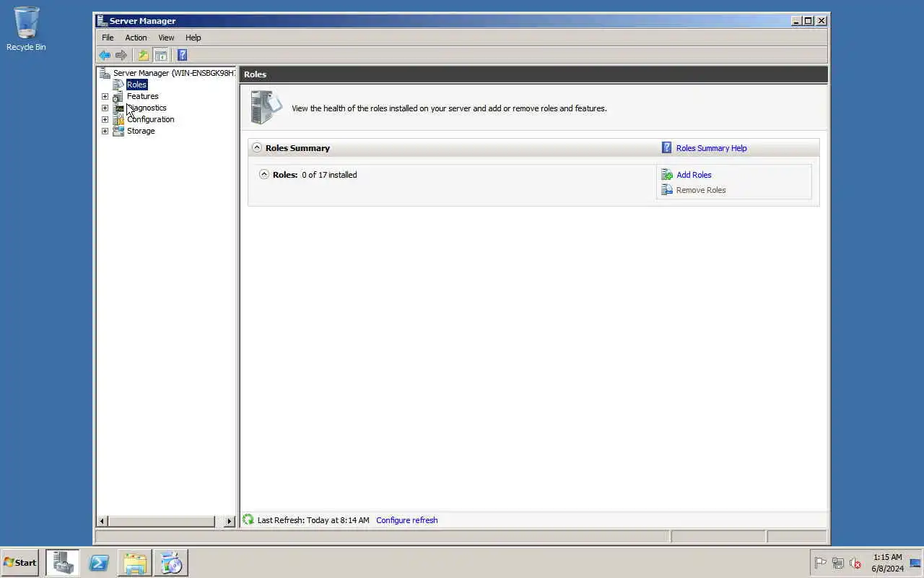Expand the Storage tree node

coord(105,131)
